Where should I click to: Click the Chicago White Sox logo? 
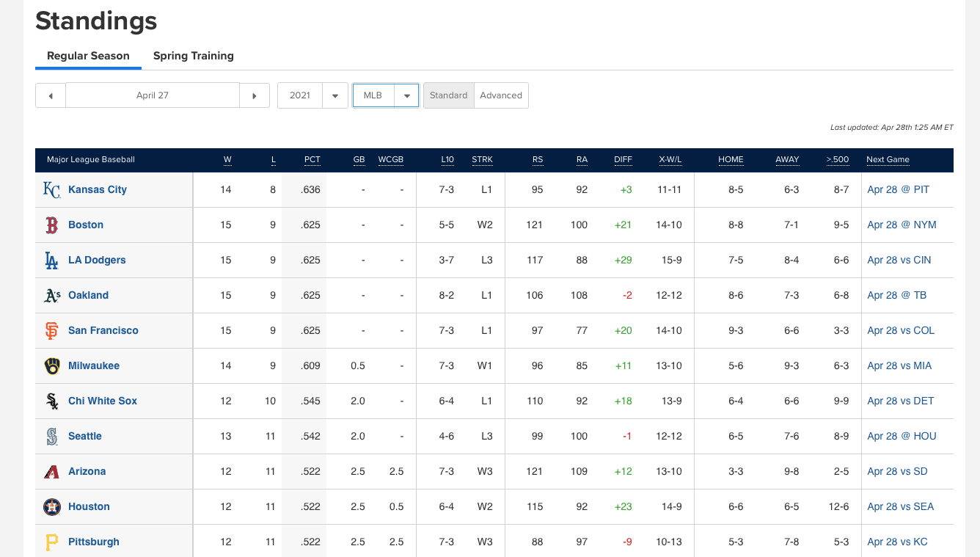[x=51, y=401]
